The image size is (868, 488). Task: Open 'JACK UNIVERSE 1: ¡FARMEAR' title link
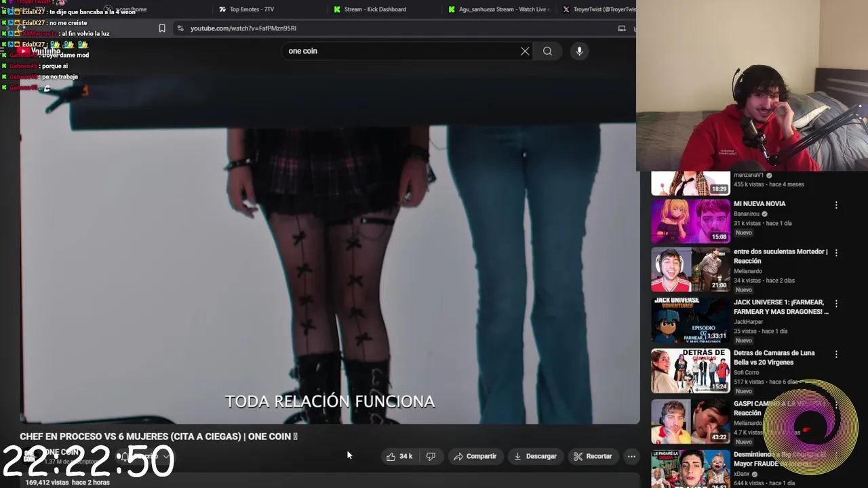(781, 307)
